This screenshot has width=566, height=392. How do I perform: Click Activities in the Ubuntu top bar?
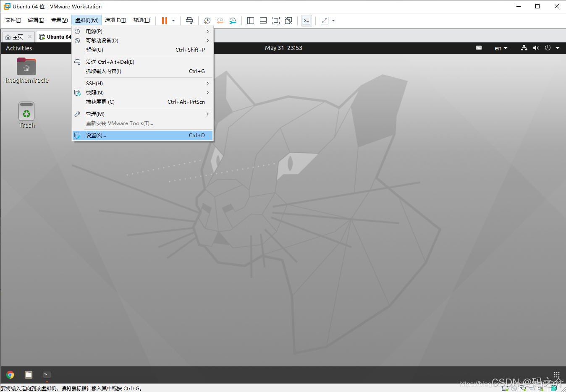19,48
